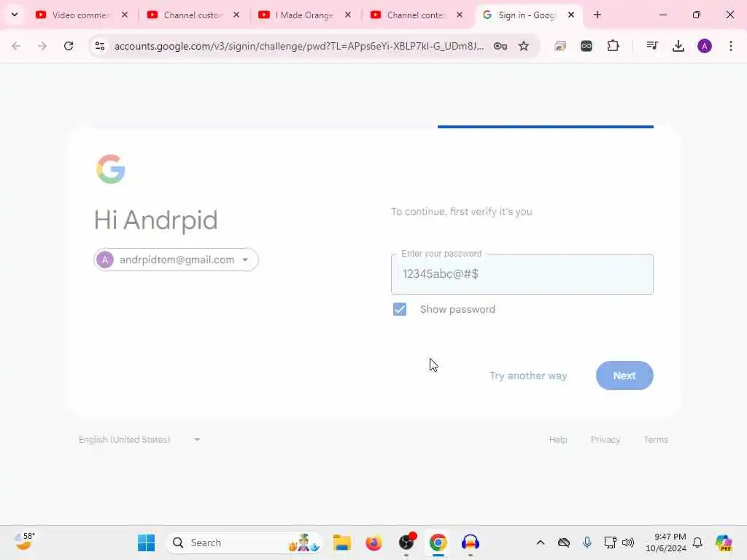Click the infinity-mask extension icon
Viewport: 747px width, 560px height.
(x=587, y=46)
